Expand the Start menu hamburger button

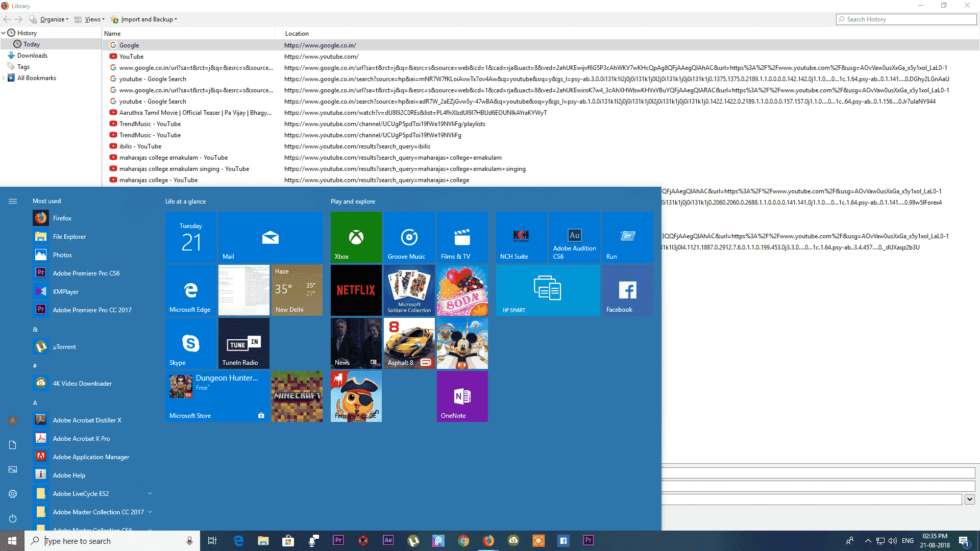pyautogui.click(x=13, y=201)
